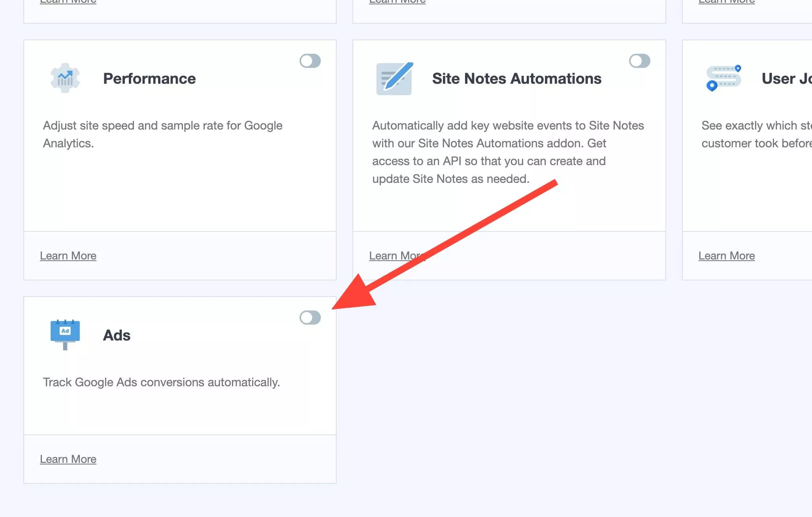This screenshot has width=812, height=517.
Task: Open Learn More under Performance card
Action: pos(68,256)
